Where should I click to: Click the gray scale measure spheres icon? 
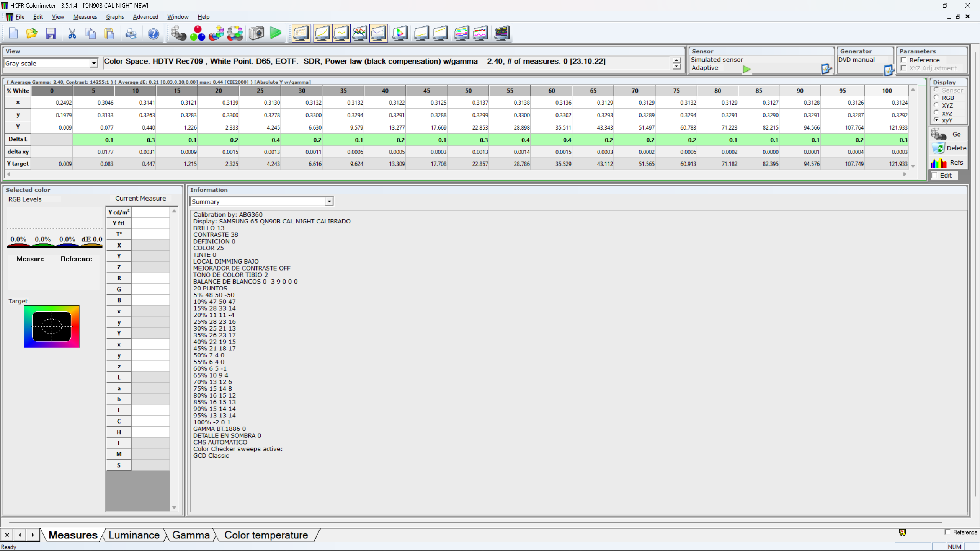pos(178,33)
